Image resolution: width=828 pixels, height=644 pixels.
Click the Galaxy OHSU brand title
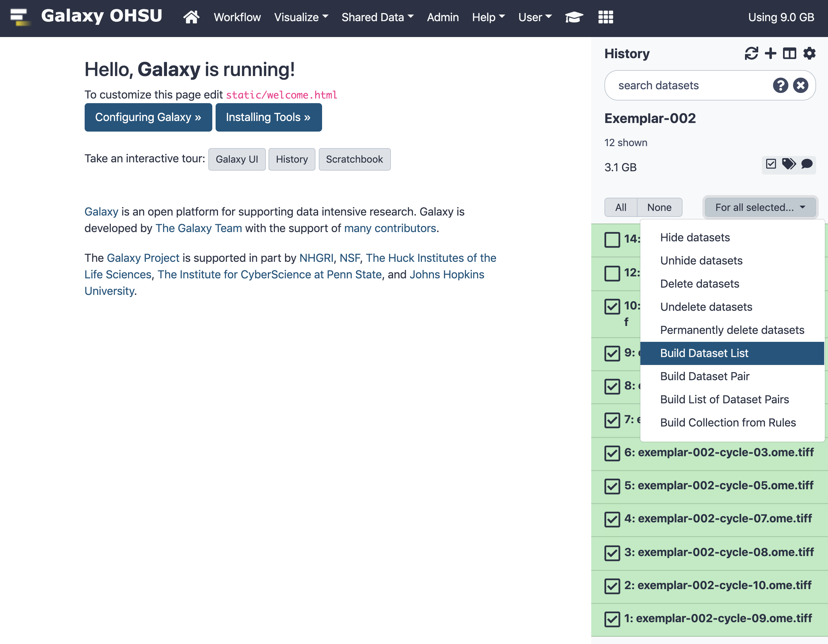coord(102,16)
